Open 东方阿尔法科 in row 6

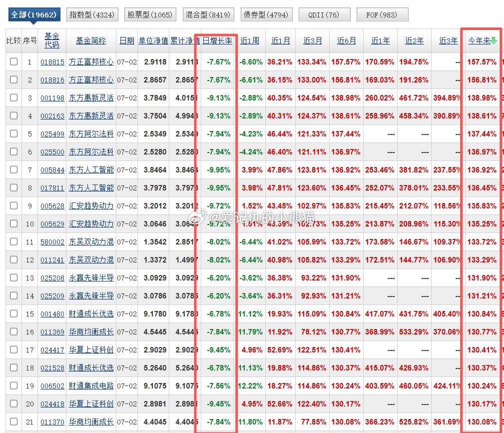coord(91,152)
